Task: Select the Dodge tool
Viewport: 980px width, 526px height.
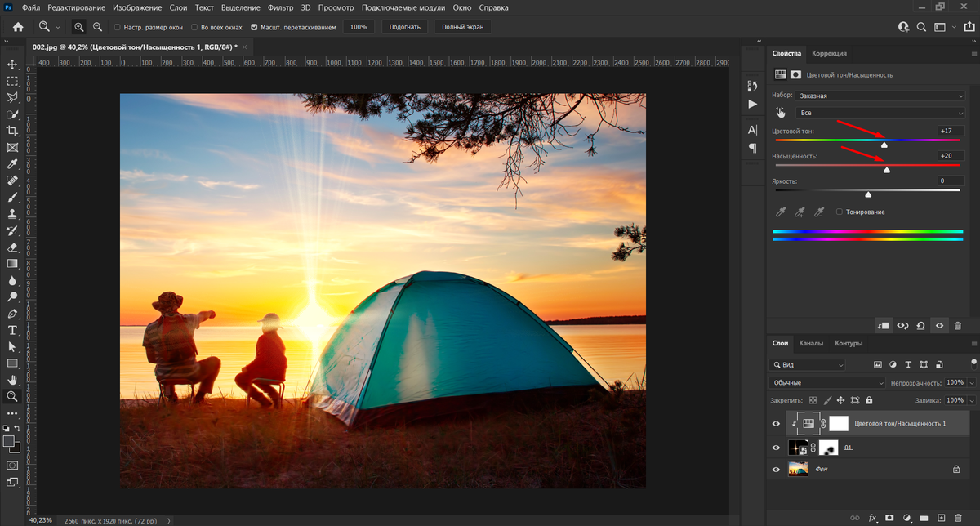Action: coord(12,296)
